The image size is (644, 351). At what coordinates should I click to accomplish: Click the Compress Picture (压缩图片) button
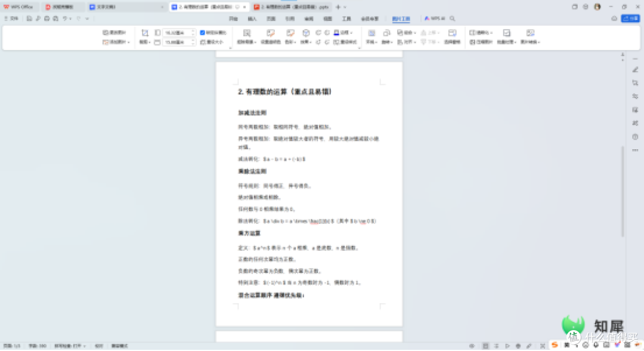tap(481, 42)
